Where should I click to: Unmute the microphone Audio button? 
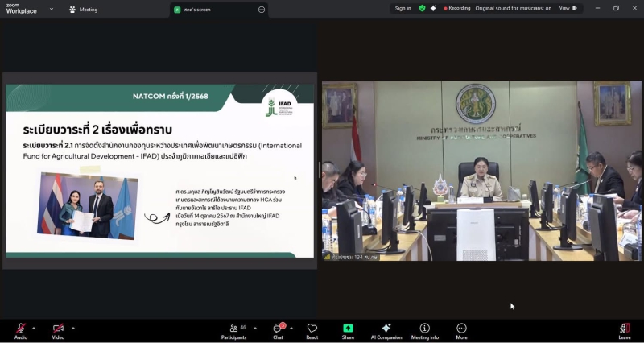click(21, 331)
